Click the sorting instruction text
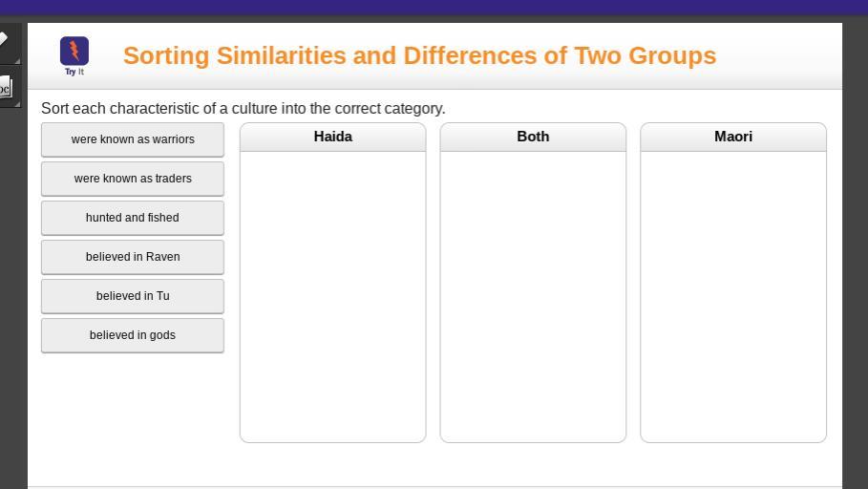Image resolution: width=868 pixels, height=489 pixels. coord(243,109)
